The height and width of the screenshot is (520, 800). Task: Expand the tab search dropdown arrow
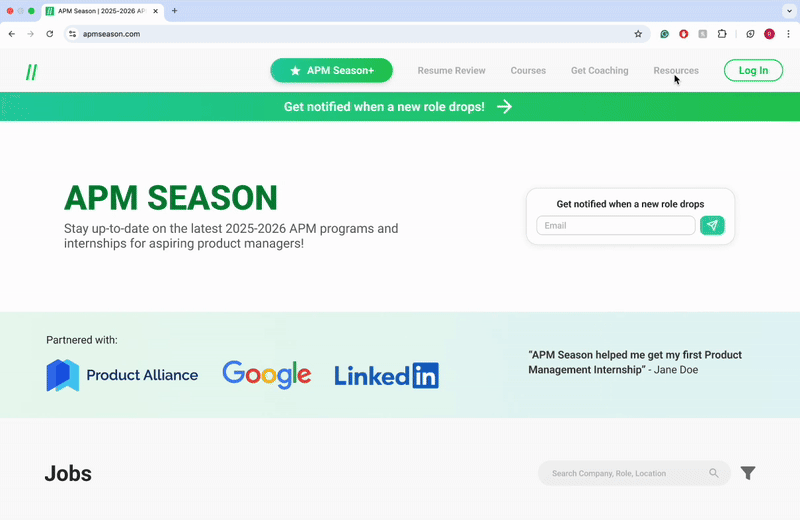(789, 11)
